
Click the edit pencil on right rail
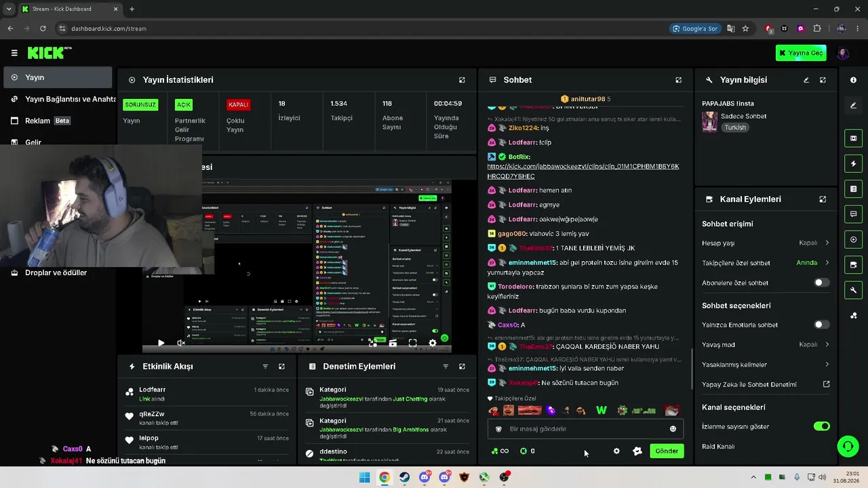coord(853,105)
